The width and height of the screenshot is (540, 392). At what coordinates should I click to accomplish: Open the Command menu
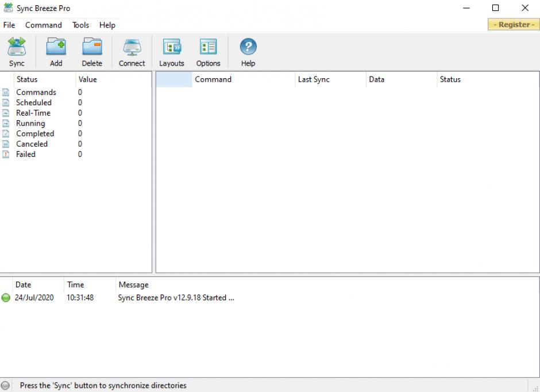click(x=44, y=25)
